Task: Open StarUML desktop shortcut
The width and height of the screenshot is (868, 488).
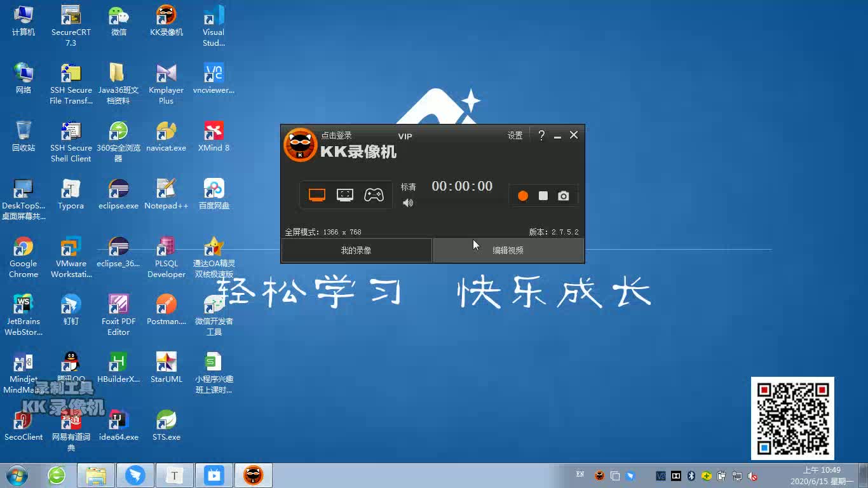Action: click(166, 369)
